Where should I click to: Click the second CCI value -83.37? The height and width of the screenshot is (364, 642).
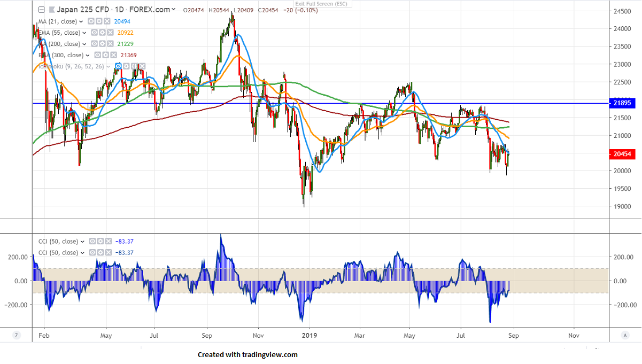coord(125,253)
